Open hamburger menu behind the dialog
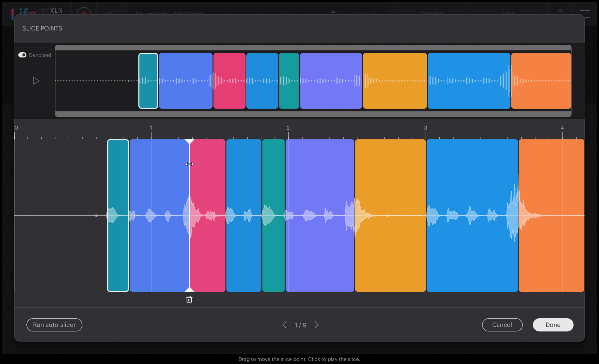 [x=585, y=14]
